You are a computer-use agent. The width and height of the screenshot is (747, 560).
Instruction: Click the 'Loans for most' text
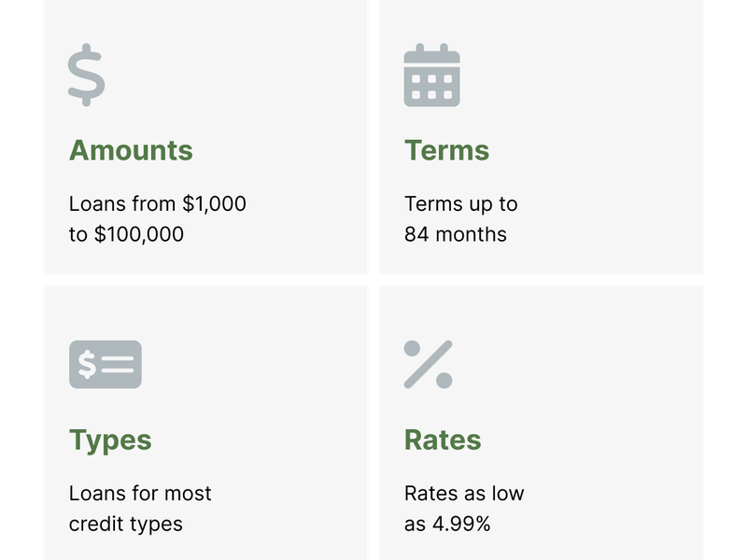coord(140,494)
